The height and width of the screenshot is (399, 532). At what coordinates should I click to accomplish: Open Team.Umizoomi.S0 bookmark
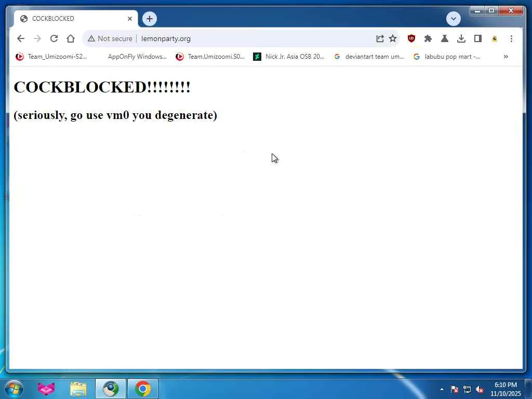tap(210, 57)
